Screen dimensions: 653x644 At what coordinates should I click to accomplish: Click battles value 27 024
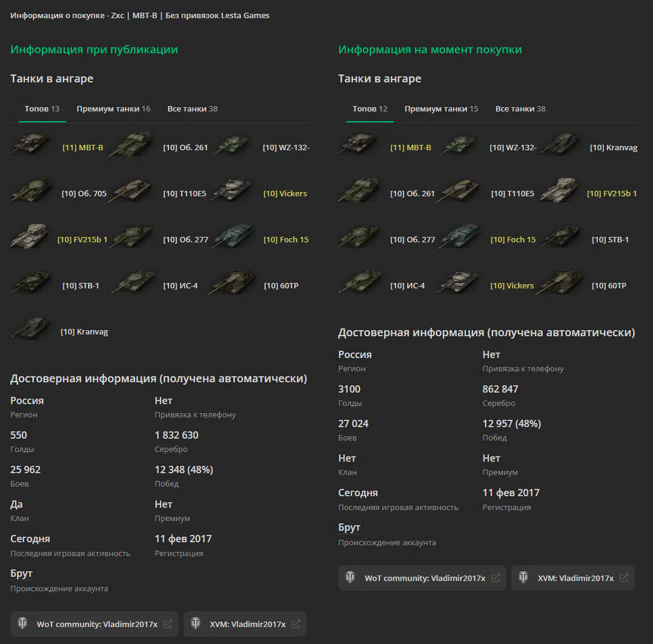(x=353, y=423)
